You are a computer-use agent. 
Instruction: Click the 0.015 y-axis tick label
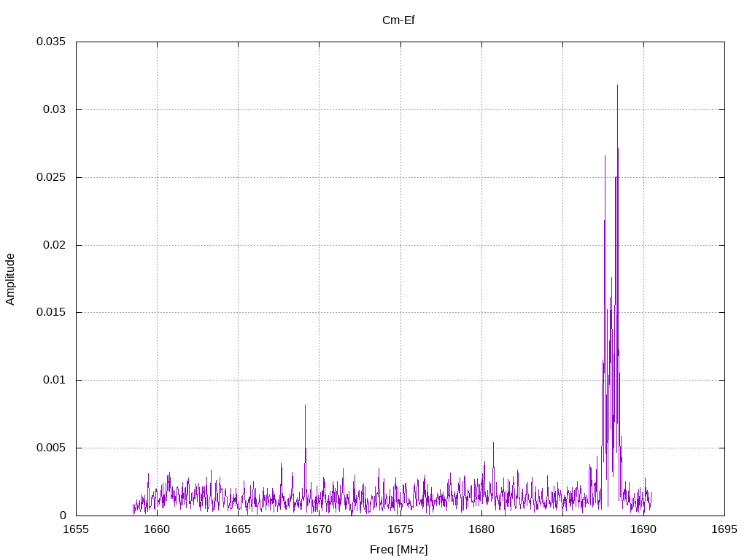pos(51,312)
